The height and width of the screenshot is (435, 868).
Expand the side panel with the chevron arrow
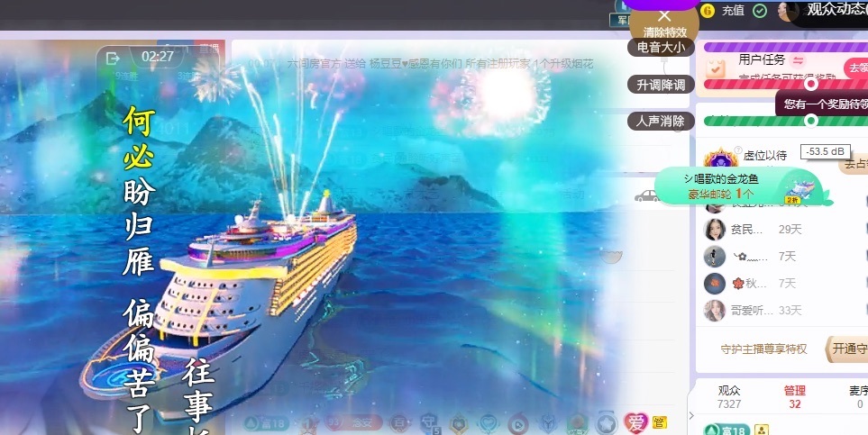(691, 415)
